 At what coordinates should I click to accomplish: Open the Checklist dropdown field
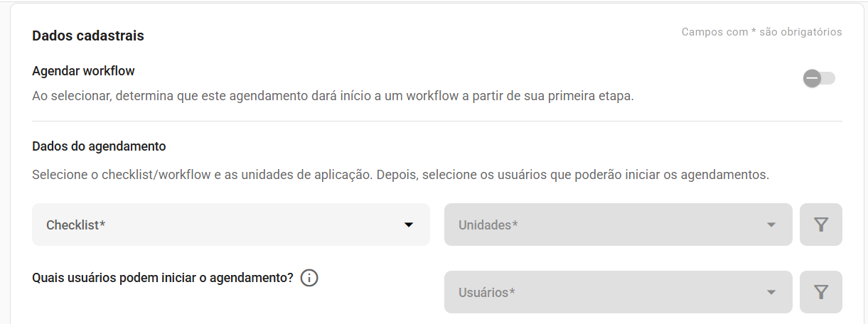tap(231, 225)
